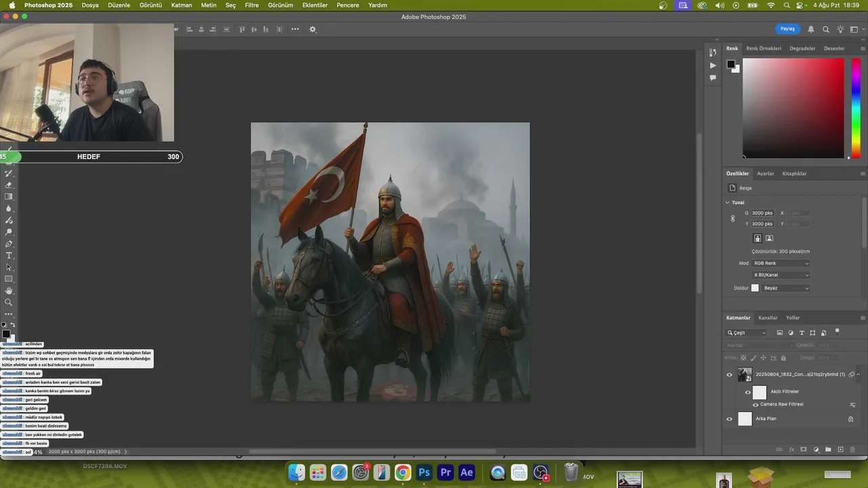868x488 pixels.
Task: Switch to the Renk Örnekleri tab
Action: (x=764, y=48)
